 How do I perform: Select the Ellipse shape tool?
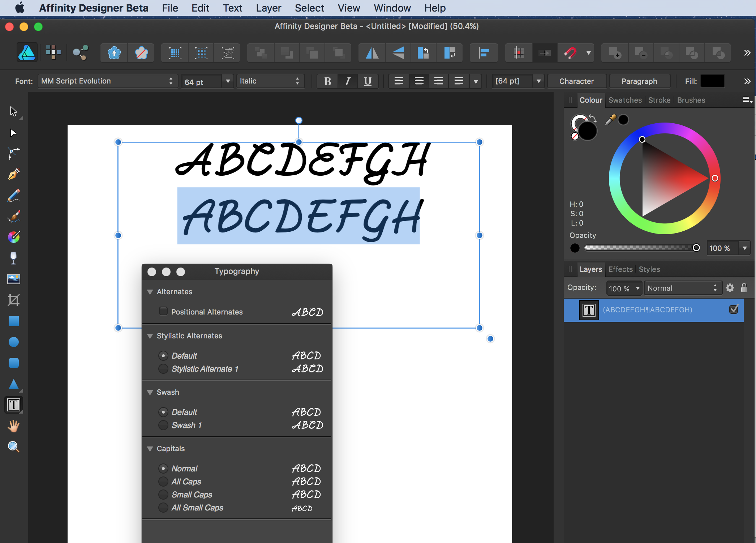tap(13, 342)
